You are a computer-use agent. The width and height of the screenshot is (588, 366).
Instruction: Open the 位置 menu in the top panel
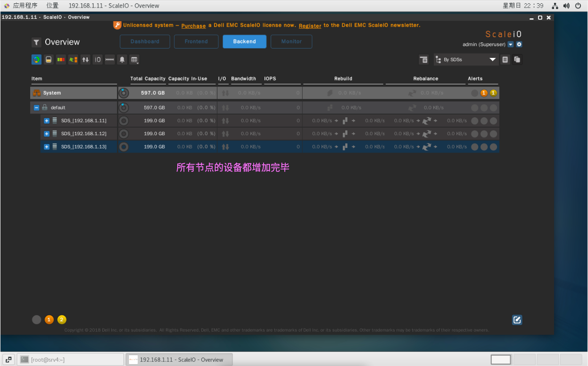53,6
